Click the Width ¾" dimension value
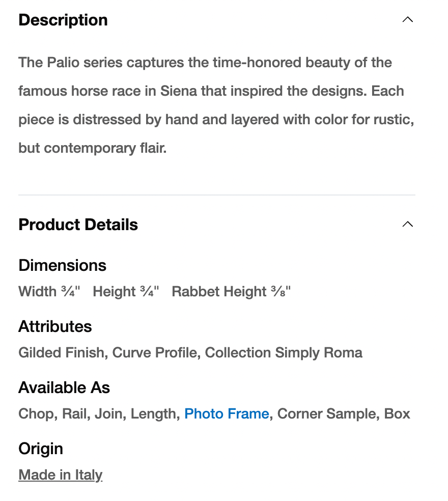Viewport: 448px width, 501px height. tap(49, 291)
